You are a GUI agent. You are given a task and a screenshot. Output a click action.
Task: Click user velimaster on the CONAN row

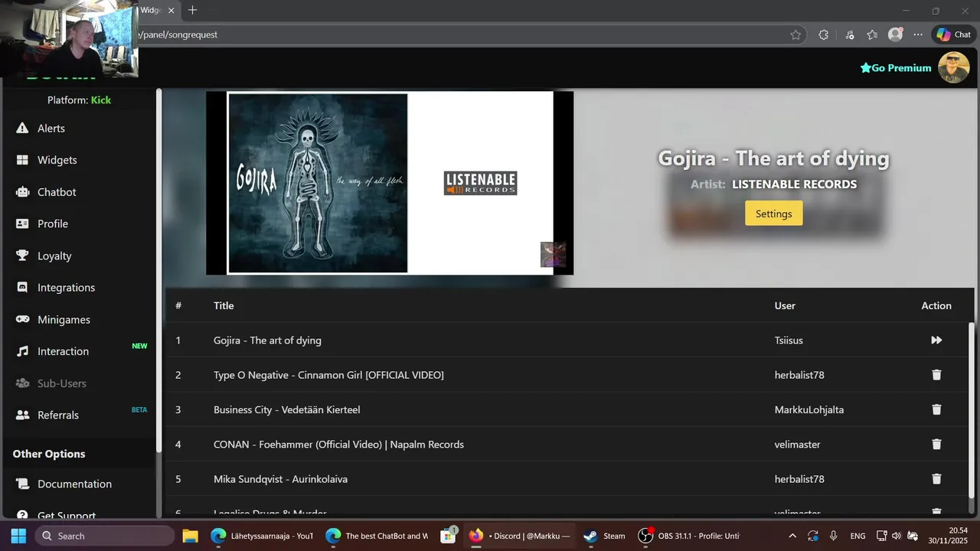tap(797, 444)
